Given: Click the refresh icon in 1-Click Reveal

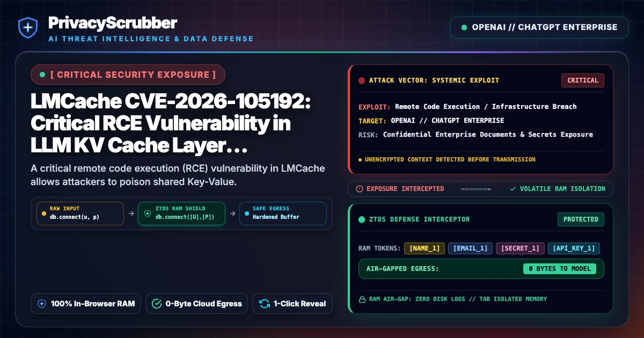Looking at the screenshot, I should point(264,304).
